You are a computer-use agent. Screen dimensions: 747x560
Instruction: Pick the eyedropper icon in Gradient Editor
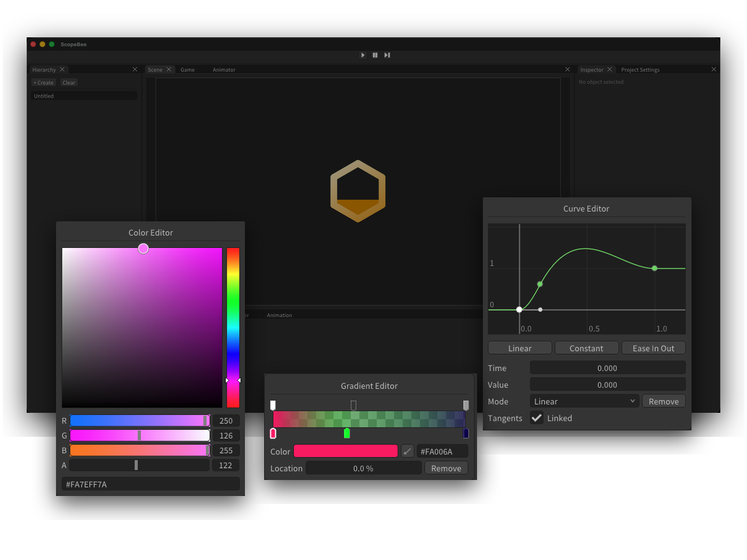click(408, 451)
